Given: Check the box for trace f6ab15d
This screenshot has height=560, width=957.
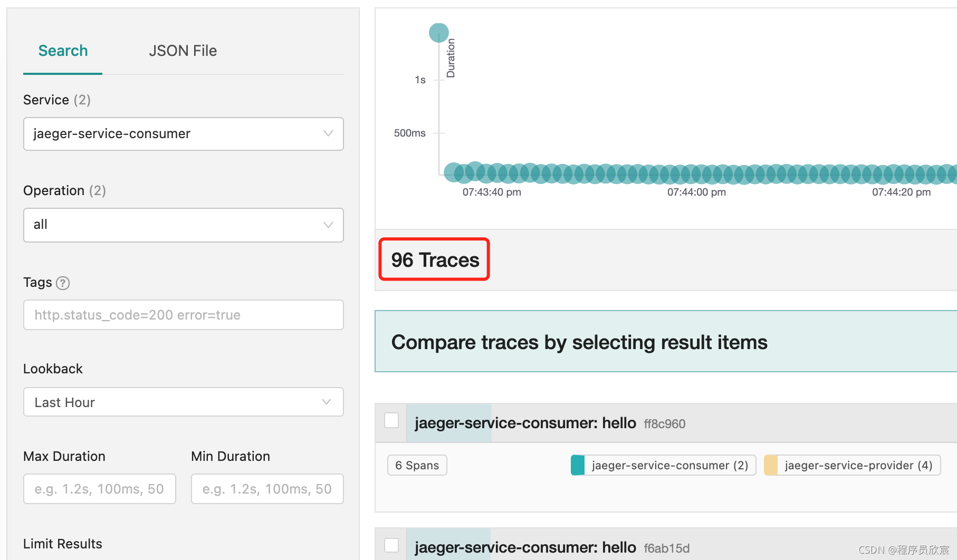Looking at the screenshot, I should [391, 545].
